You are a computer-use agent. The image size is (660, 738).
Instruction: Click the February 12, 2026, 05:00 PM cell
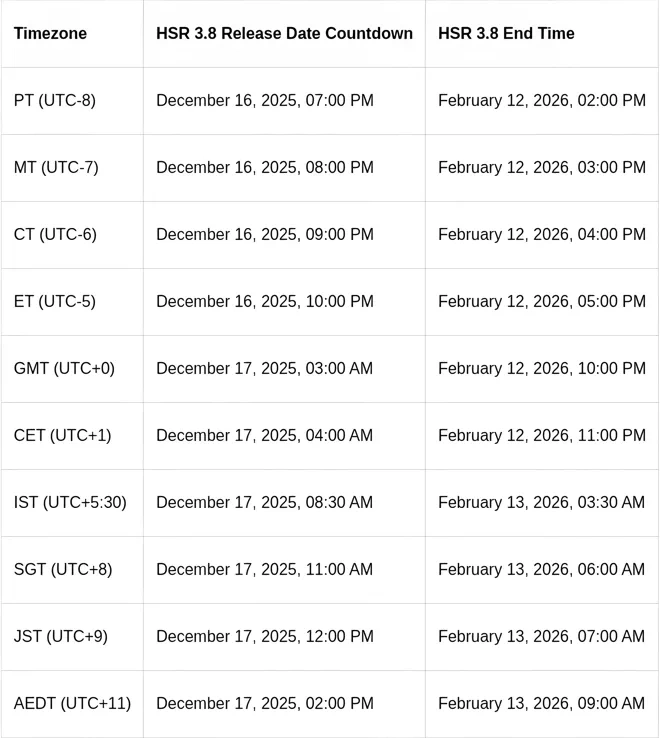[x=542, y=302]
